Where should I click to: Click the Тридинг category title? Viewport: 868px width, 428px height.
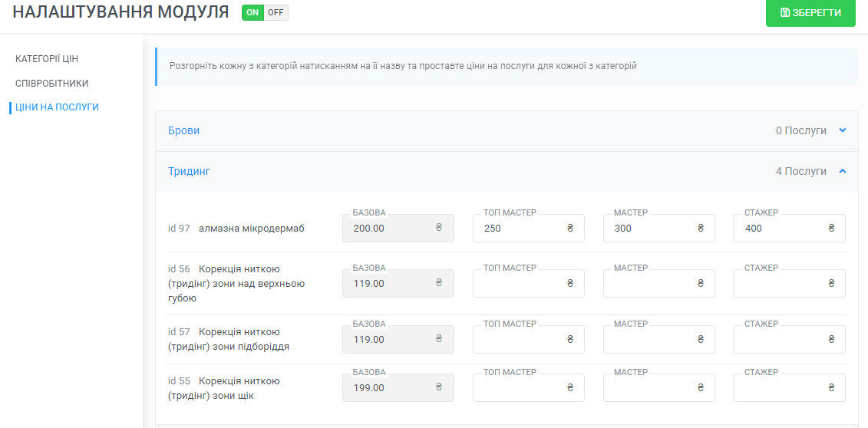190,171
